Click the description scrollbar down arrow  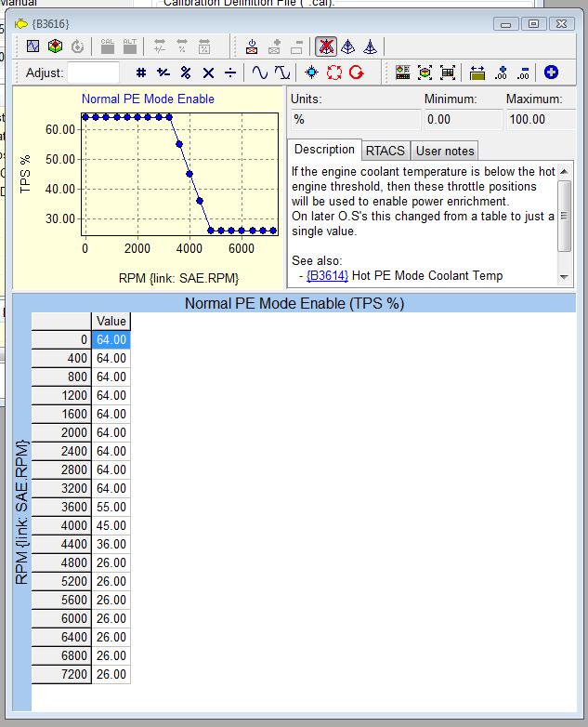(x=564, y=277)
